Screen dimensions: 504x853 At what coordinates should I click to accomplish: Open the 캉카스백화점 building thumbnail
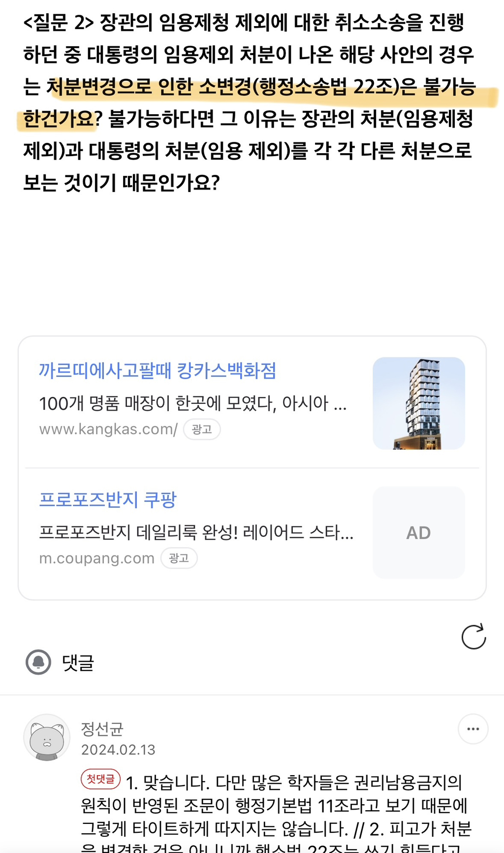click(418, 403)
